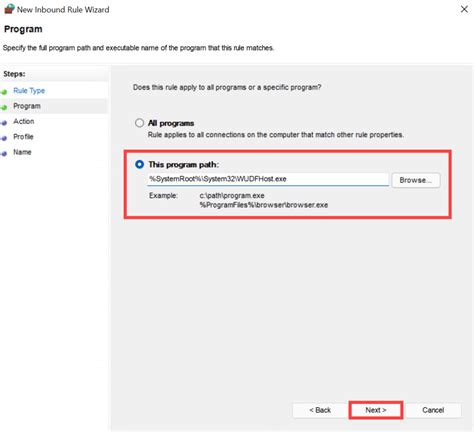Image resolution: width=474 pixels, height=432 pixels.
Task: Click the All programs option label
Action: [x=171, y=123]
